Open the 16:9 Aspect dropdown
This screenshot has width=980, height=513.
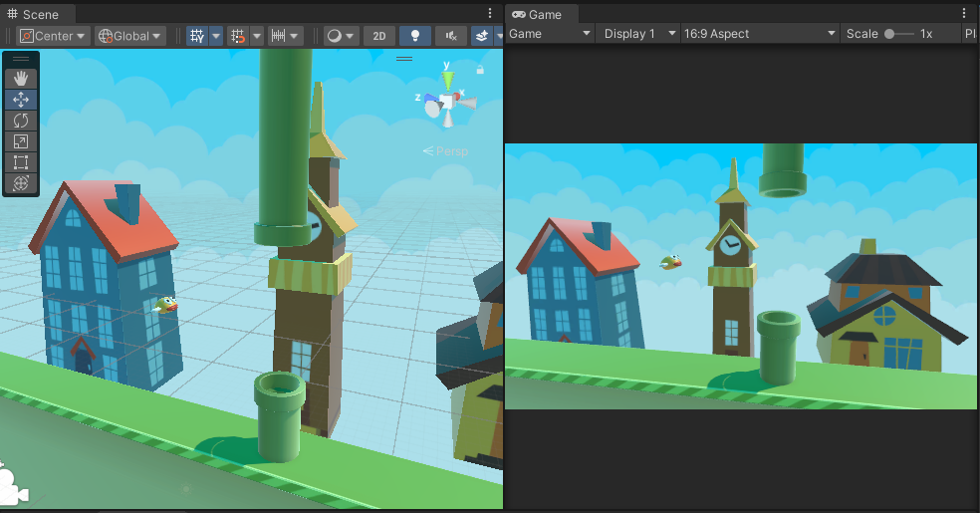pyautogui.click(x=759, y=34)
